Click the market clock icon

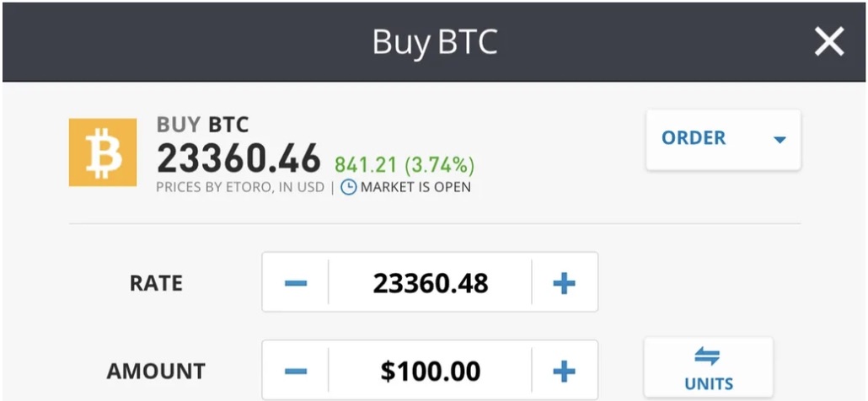pos(348,187)
